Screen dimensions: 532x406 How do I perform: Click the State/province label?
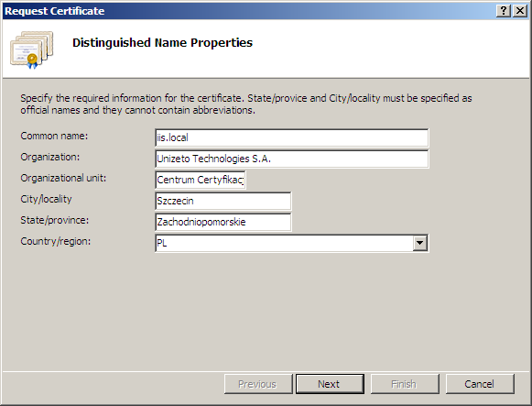tap(55, 220)
